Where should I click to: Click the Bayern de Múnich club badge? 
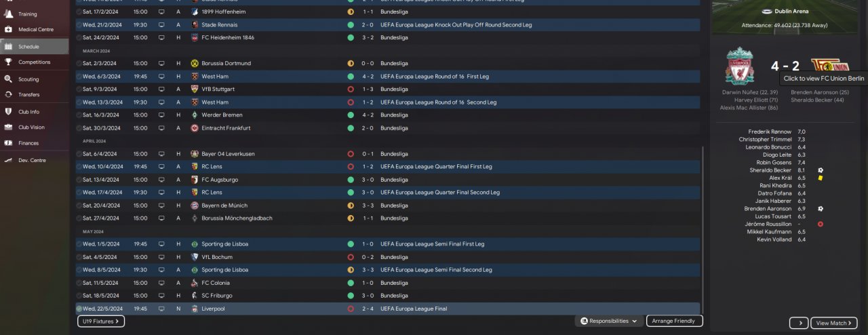[x=195, y=205]
